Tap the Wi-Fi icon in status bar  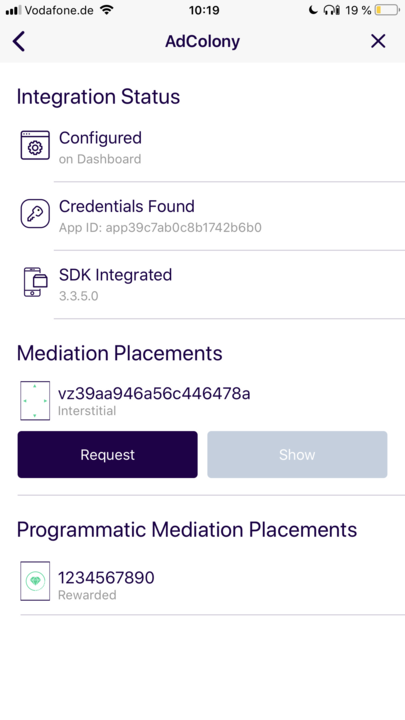point(107,10)
